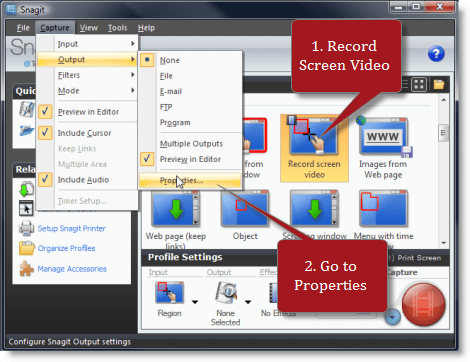Click the Setup Snagit Printer icon
470x362 pixels.
(26, 229)
